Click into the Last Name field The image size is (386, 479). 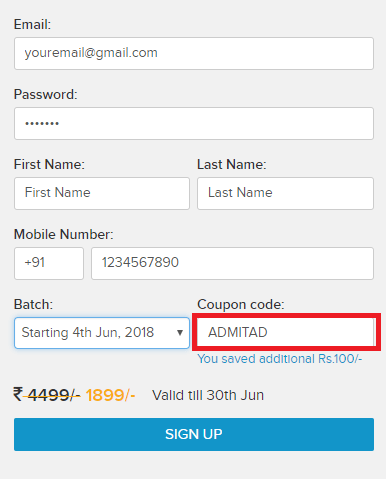point(285,193)
